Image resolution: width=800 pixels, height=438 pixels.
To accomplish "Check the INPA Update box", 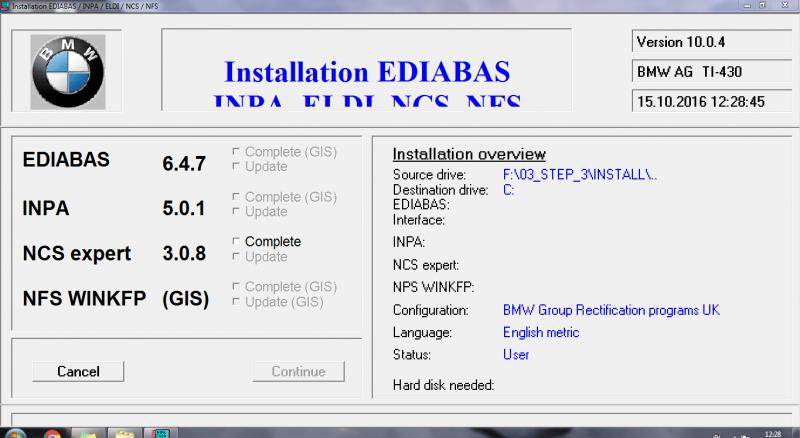I will (236, 212).
